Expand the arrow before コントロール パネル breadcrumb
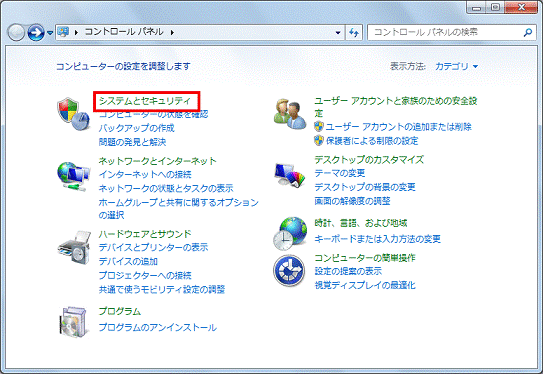Image resolution: width=543 pixels, height=374 pixels. point(76,33)
